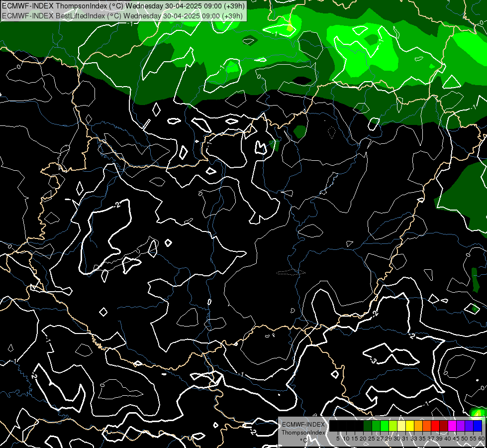Click the yellow 31–33 legend swatch
Viewport: 487px width, 448px height.
pos(410,426)
